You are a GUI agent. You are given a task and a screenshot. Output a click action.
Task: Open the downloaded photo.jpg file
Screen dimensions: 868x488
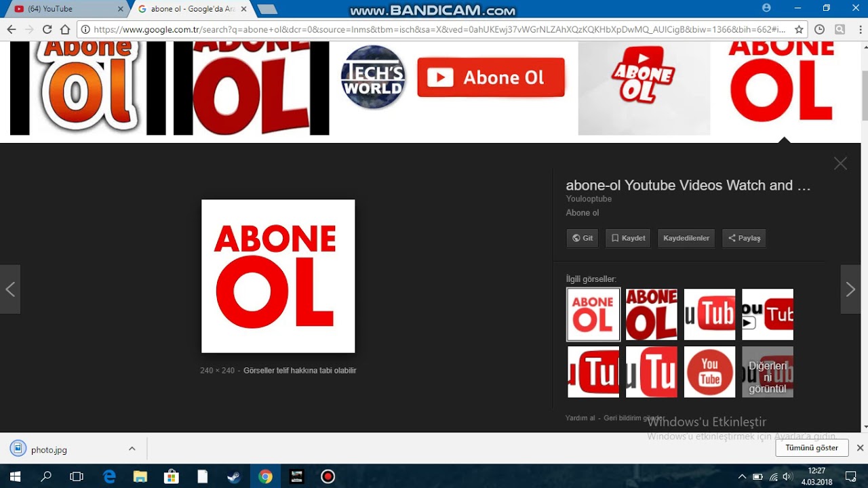[49, 449]
